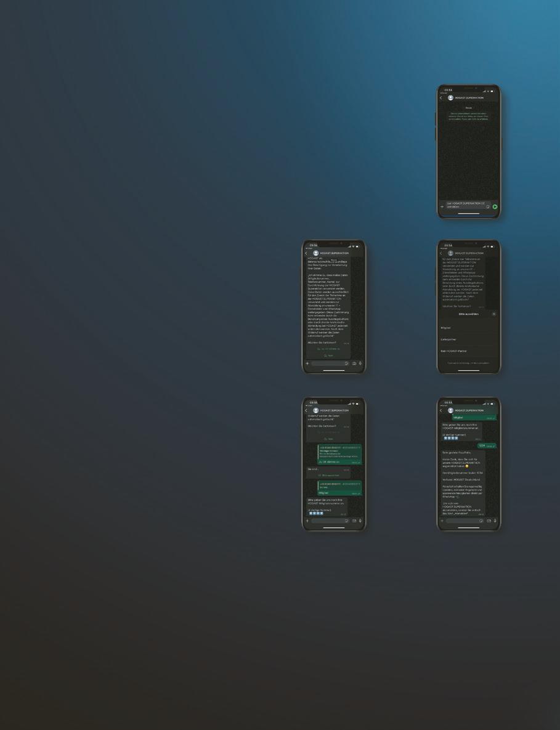Select 'Lieferpartner' option in Bitte auswählen list
Image resolution: width=560 pixels, height=730 pixels.
[469, 339]
